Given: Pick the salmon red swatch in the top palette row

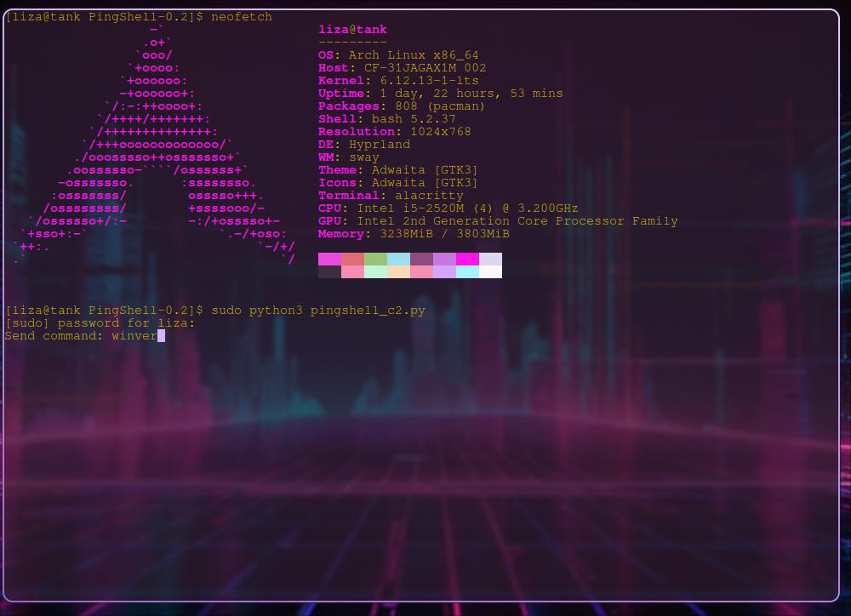Looking at the screenshot, I should [x=352, y=259].
